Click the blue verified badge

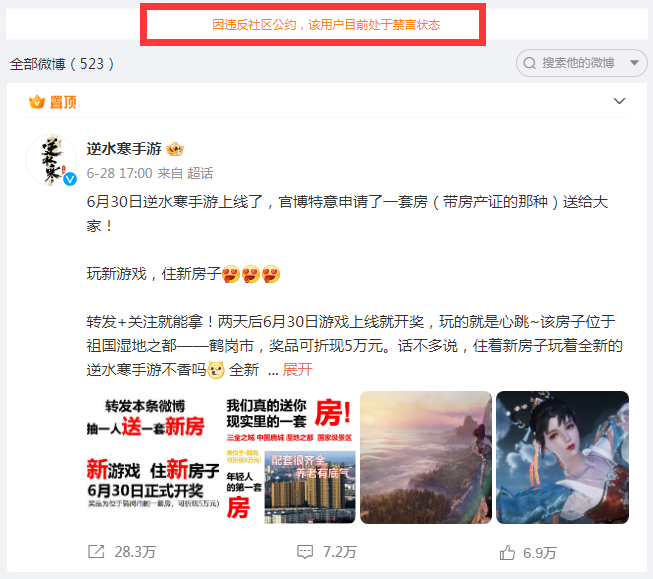(70, 179)
